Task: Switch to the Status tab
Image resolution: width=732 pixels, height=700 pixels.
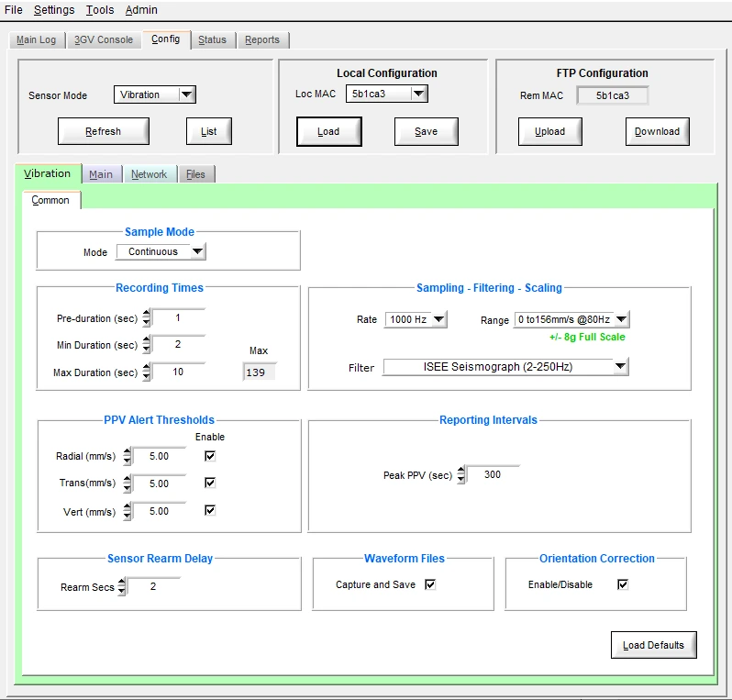Action: (213, 40)
